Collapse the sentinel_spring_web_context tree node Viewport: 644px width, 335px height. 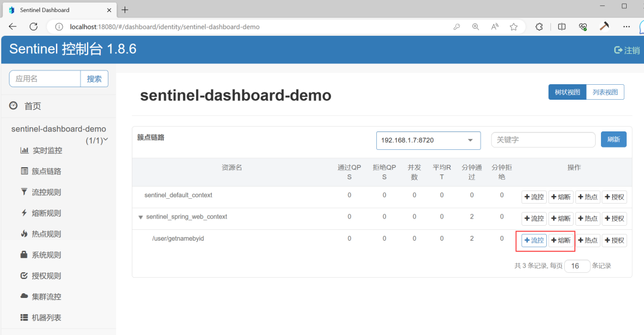click(x=141, y=217)
